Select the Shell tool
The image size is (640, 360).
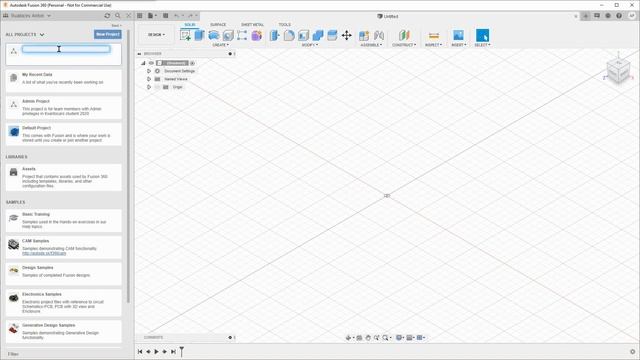303,36
